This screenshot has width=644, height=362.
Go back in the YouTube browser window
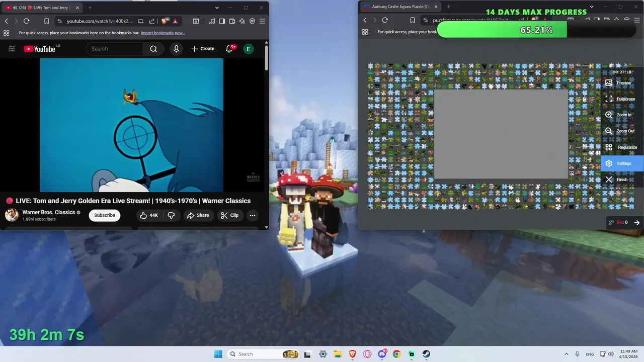[x=6, y=21]
